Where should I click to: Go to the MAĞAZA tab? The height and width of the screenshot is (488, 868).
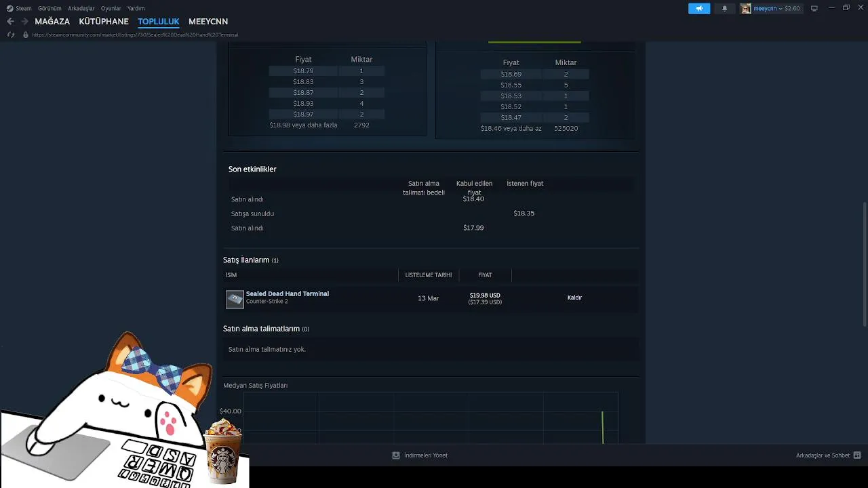(x=52, y=22)
